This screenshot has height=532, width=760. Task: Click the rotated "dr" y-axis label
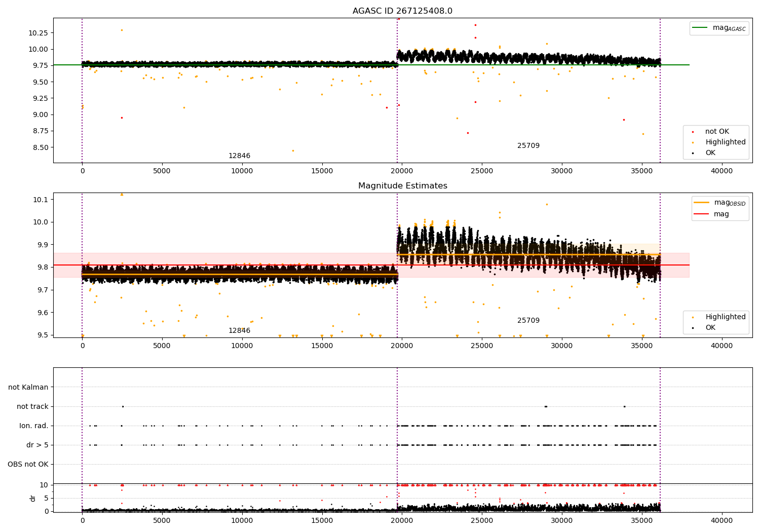point(33,498)
